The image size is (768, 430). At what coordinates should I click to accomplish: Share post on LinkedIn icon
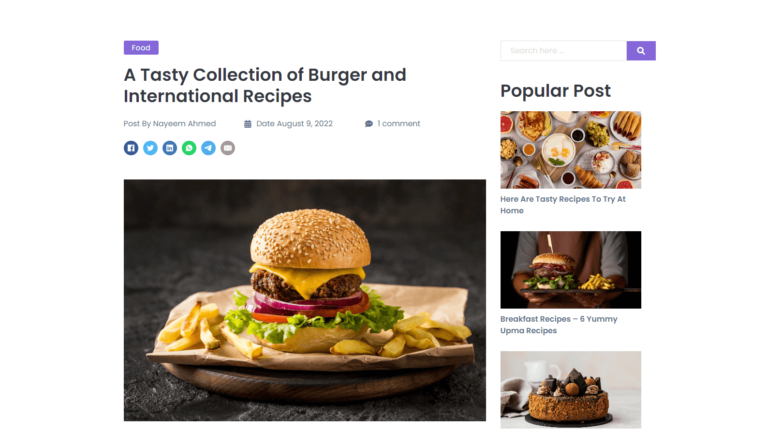[x=169, y=148]
